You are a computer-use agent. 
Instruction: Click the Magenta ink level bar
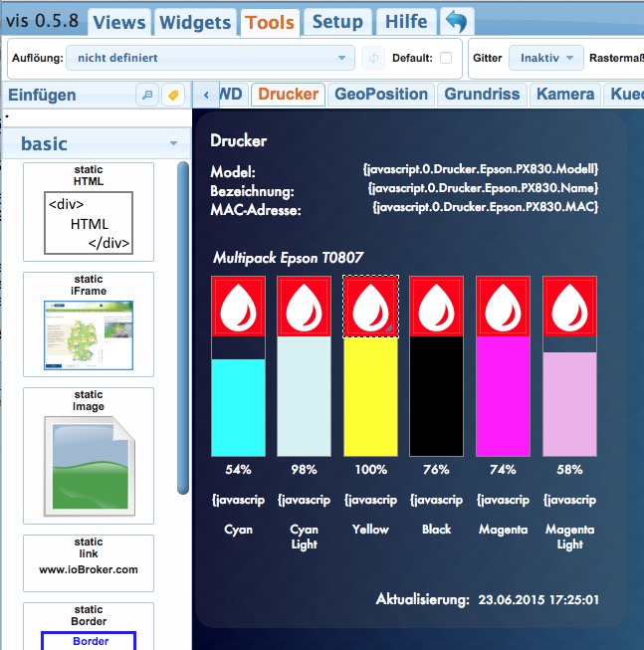point(503,396)
